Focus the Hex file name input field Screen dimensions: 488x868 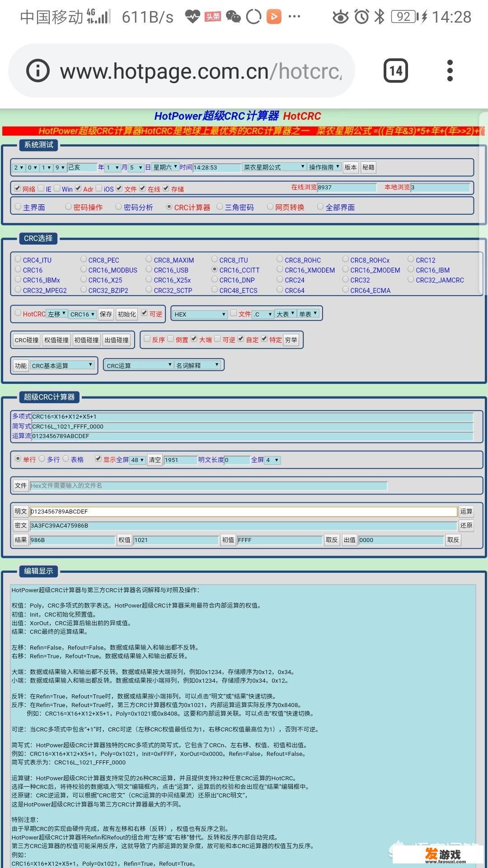click(x=208, y=486)
